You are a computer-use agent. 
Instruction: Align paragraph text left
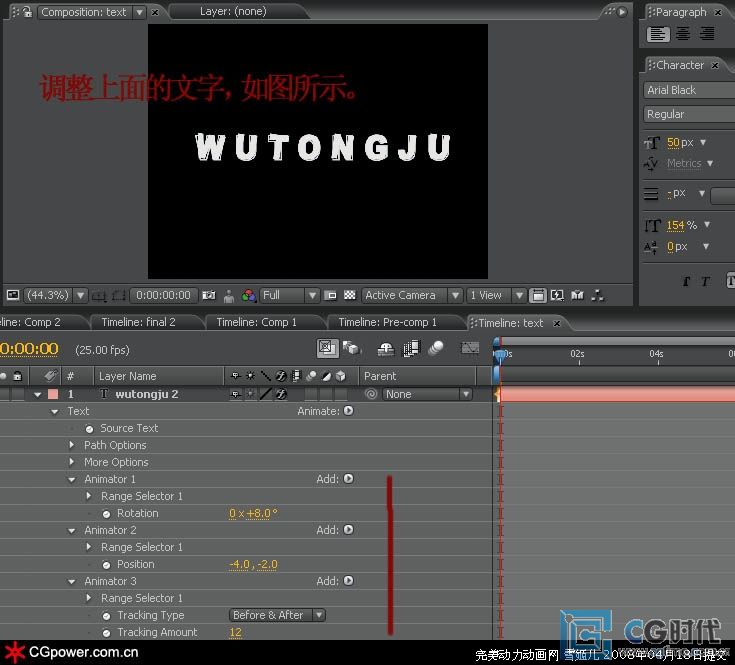point(658,34)
